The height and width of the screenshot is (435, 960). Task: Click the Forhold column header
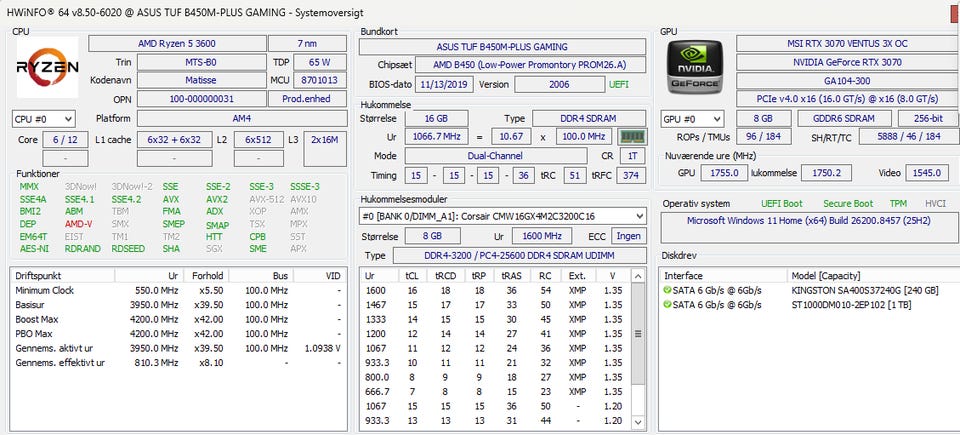coord(206,276)
